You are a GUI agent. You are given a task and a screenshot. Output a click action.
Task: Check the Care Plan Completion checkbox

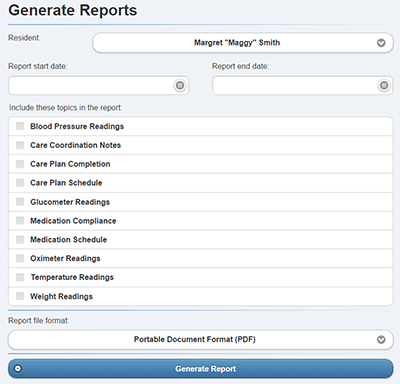click(20, 164)
